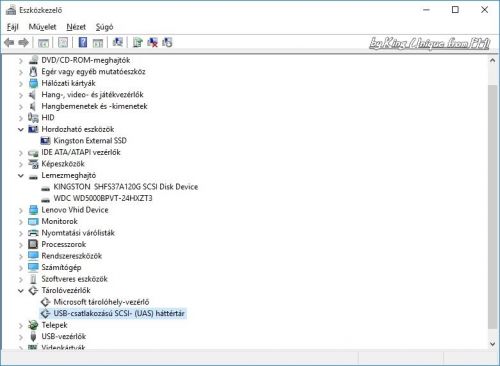
Task: Click the Eszközkezelő title bar icon
Action: click(11, 10)
